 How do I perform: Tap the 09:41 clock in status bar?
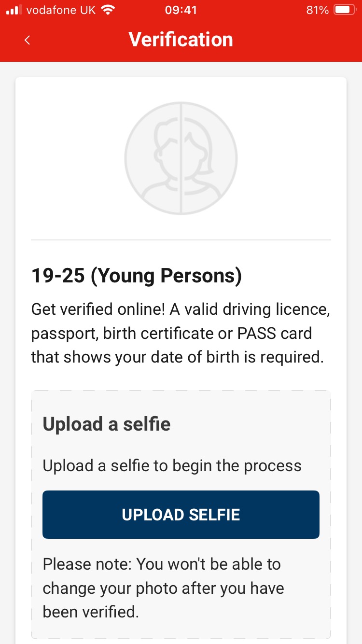coord(181,10)
